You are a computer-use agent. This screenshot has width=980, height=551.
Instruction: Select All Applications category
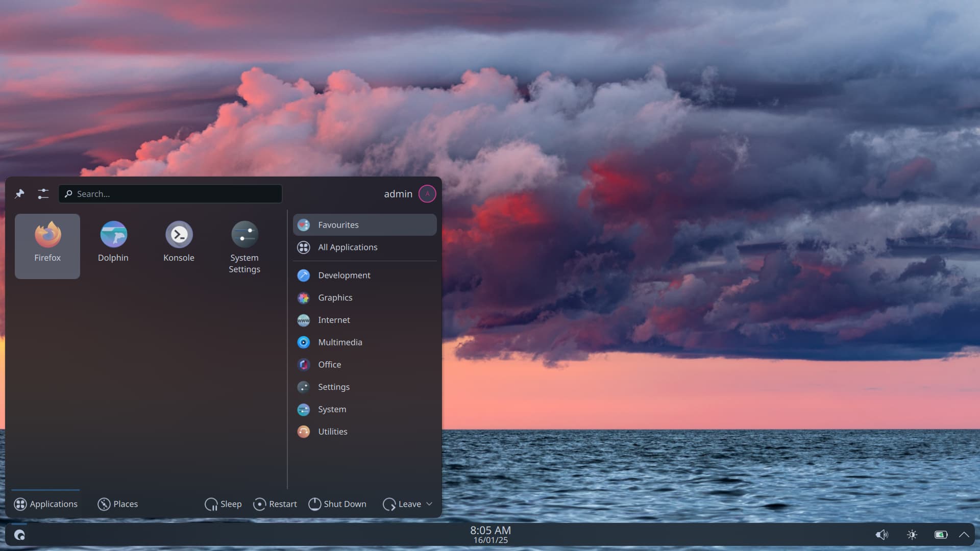tap(364, 247)
